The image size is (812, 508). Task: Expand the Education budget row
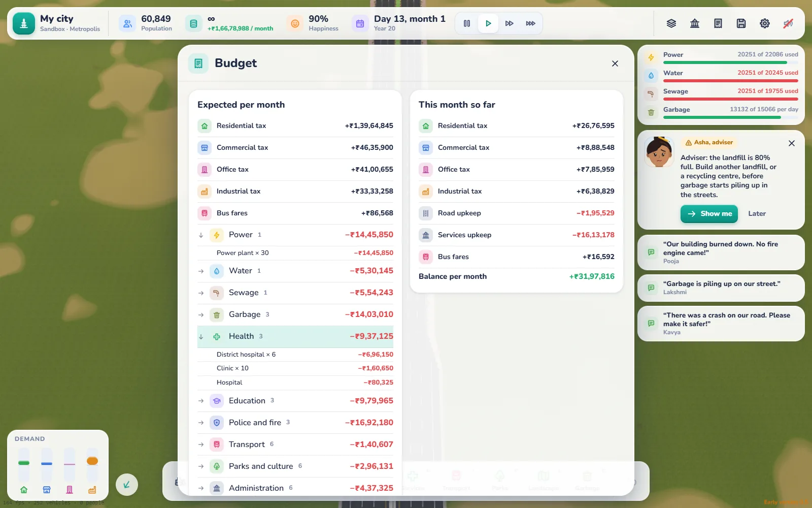pyautogui.click(x=295, y=401)
